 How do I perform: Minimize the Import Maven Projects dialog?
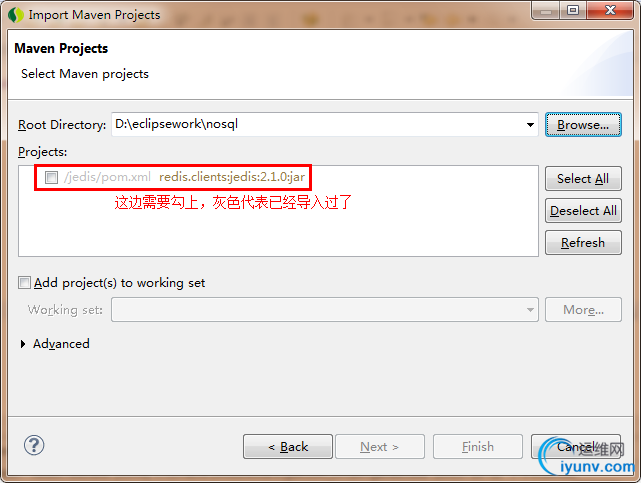[x=546, y=10]
